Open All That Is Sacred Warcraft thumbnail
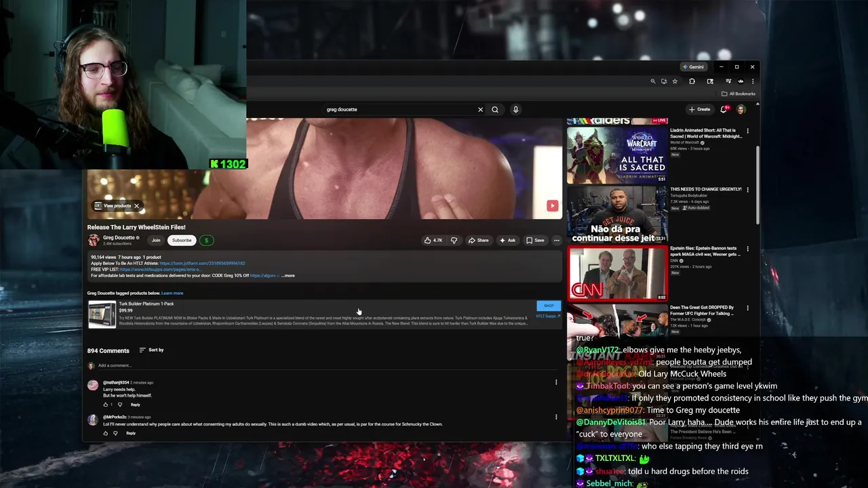The image size is (868, 488). pyautogui.click(x=617, y=155)
